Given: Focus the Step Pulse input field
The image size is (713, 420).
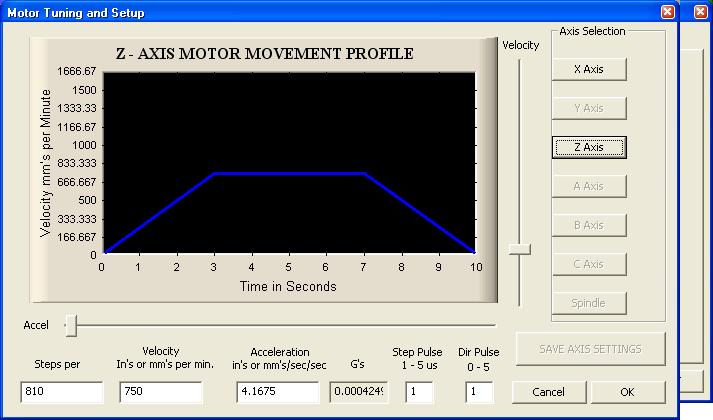Looking at the screenshot, I should pyautogui.click(x=418, y=393).
